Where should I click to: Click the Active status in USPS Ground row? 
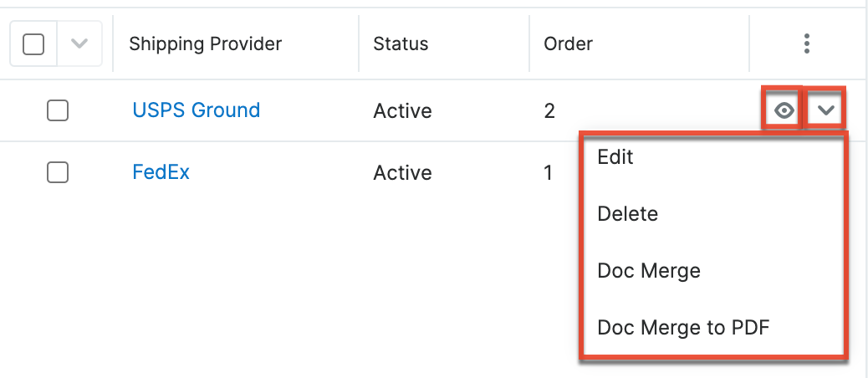(x=402, y=110)
